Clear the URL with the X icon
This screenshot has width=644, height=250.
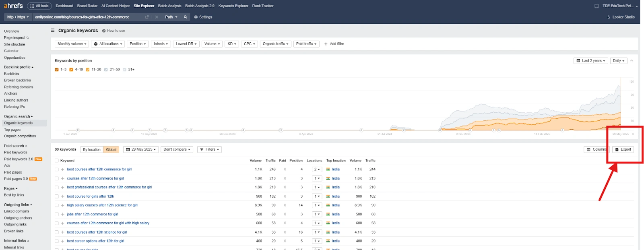[157, 17]
